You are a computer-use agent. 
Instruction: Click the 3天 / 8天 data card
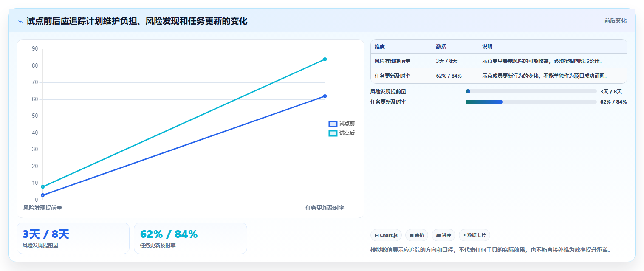coord(73,238)
